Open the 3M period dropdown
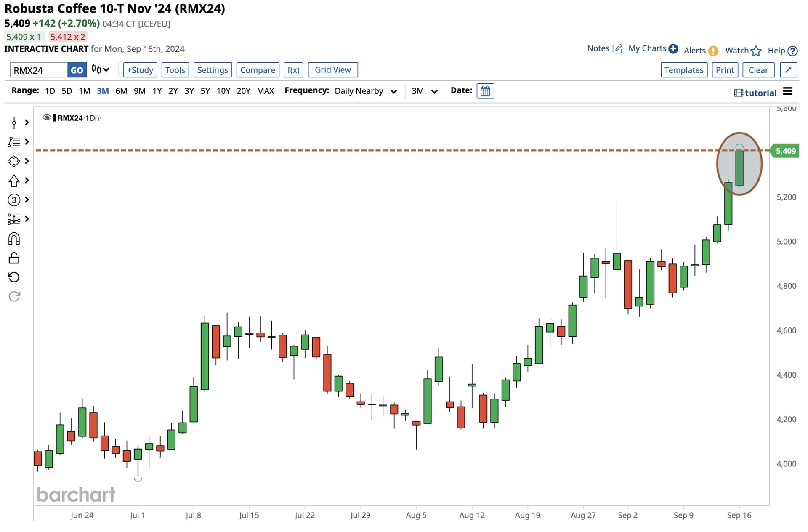The image size is (808, 532). coord(424,91)
